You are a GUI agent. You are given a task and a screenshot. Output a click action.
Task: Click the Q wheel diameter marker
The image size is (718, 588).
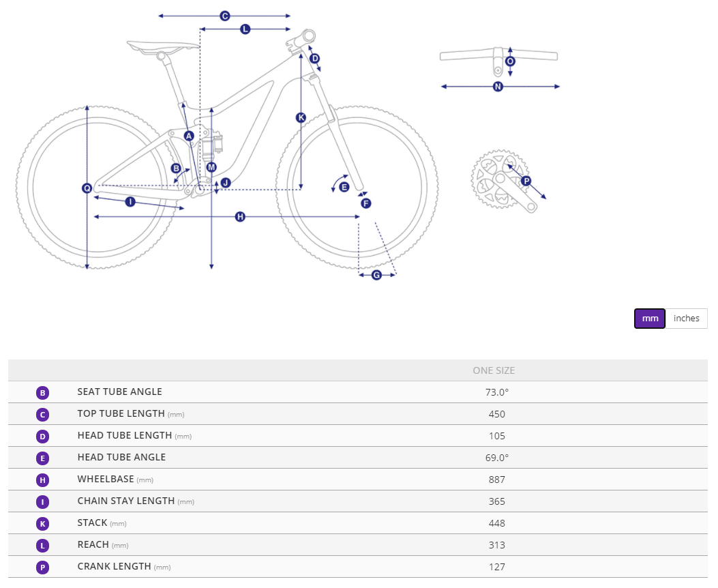pos(87,188)
